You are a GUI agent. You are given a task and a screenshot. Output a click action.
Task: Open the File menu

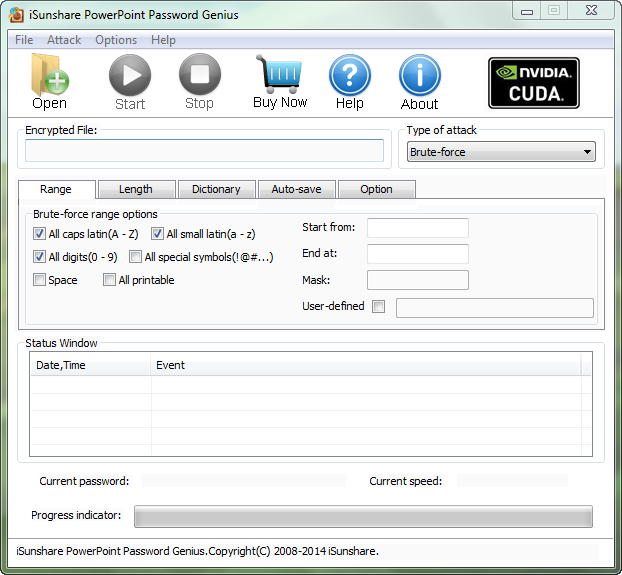click(x=24, y=40)
